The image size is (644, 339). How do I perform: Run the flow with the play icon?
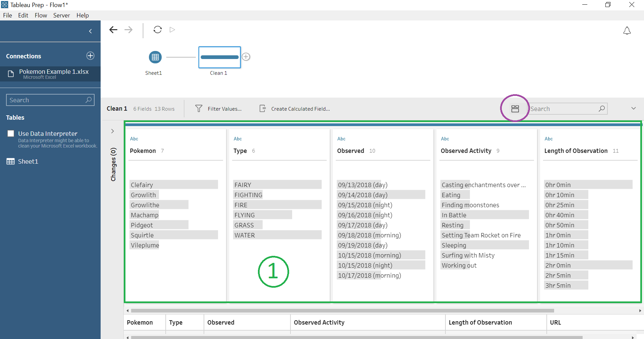(172, 30)
